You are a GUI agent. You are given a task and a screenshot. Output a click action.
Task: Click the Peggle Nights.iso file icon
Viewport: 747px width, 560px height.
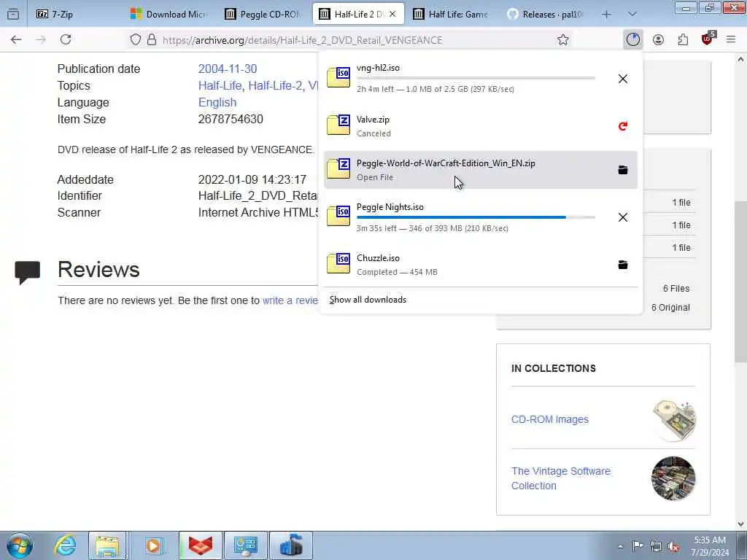[x=338, y=216]
